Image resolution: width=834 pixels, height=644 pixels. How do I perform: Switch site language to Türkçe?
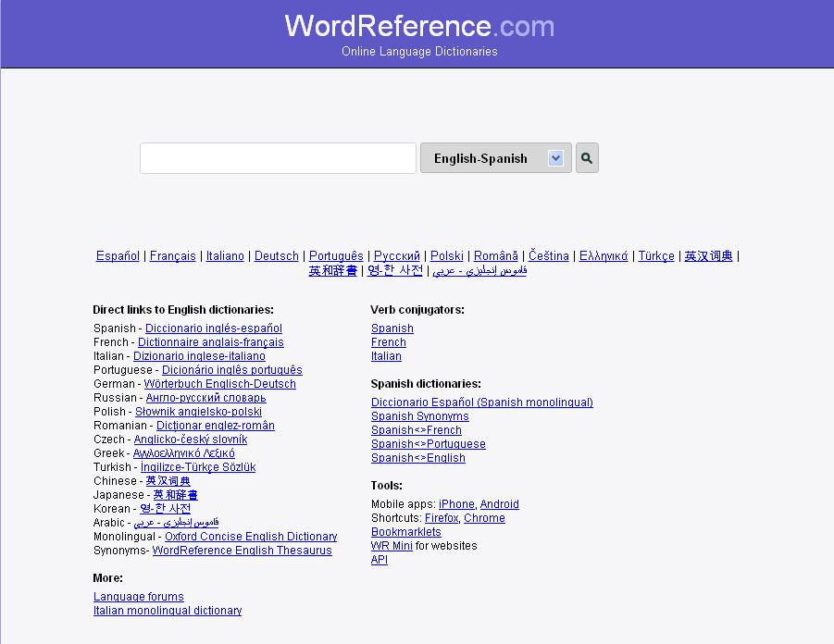point(656,255)
